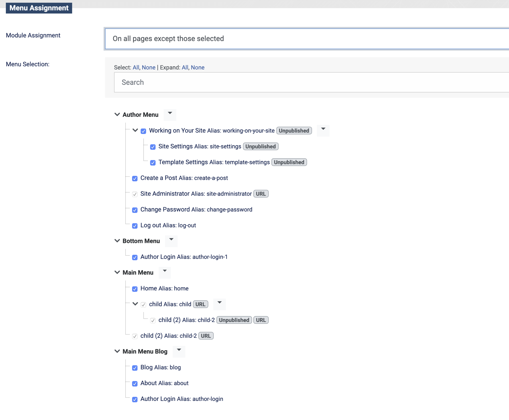Toggle Unpublished child (2) checkbox
The image size is (509, 420).
[153, 320]
